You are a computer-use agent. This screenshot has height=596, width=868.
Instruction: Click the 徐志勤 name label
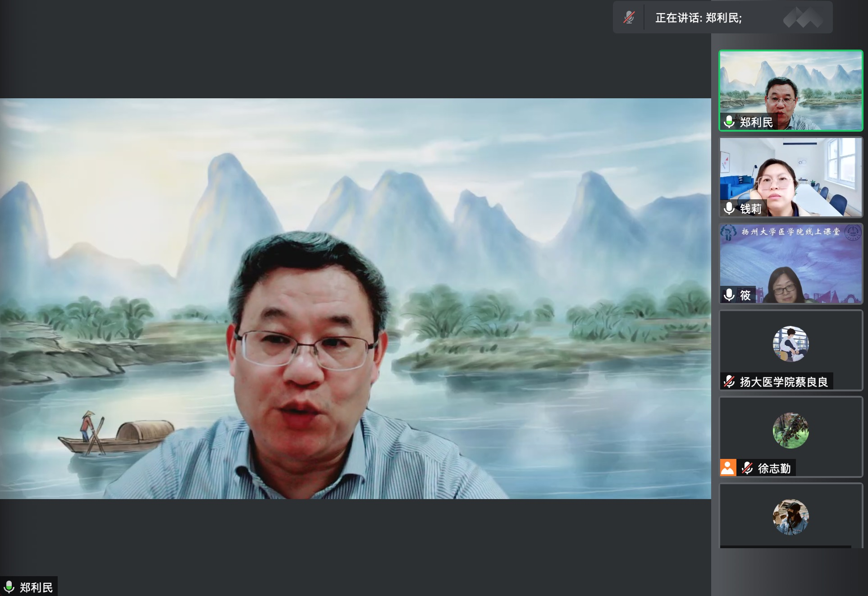click(x=774, y=468)
